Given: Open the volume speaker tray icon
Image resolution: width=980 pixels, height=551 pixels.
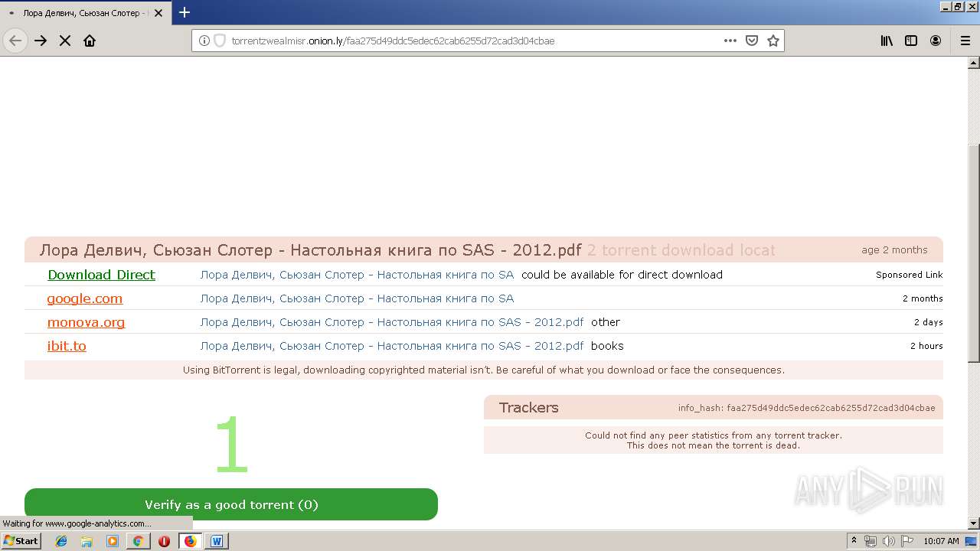Looking at the screenshot, I should [x=888, y=541].
